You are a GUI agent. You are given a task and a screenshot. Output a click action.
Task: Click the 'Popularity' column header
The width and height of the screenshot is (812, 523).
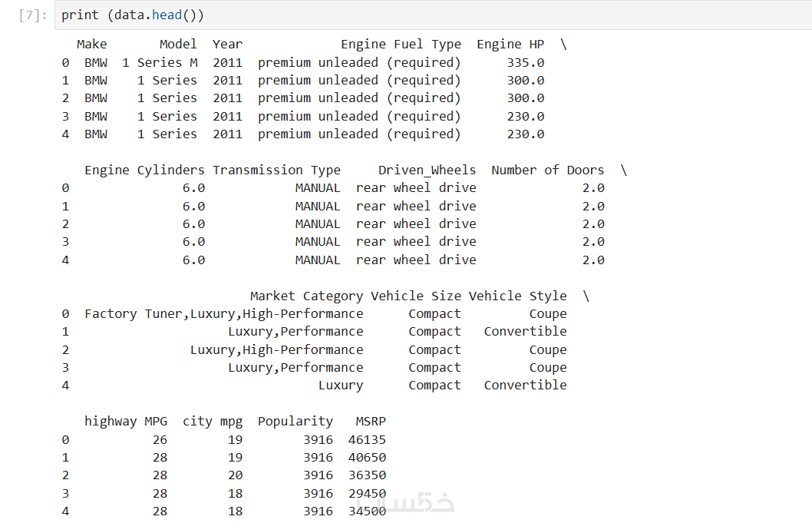(295, 422)
